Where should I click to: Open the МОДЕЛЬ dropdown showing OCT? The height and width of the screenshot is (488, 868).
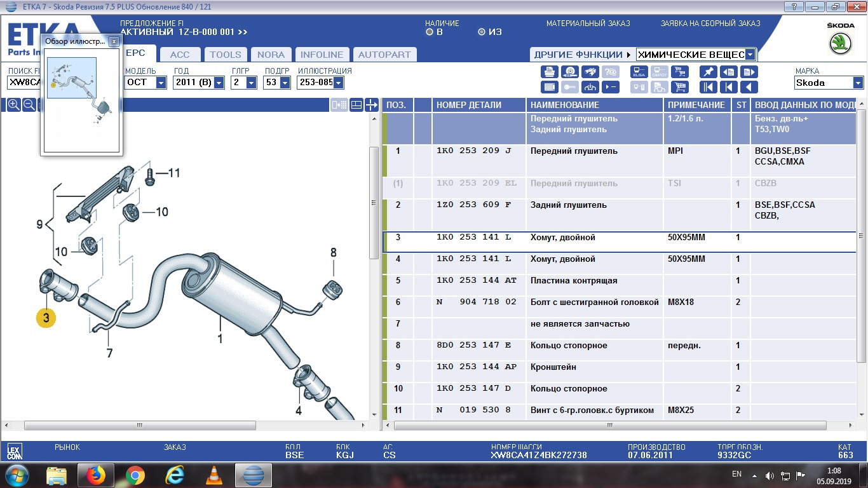(x=161, y=83)
